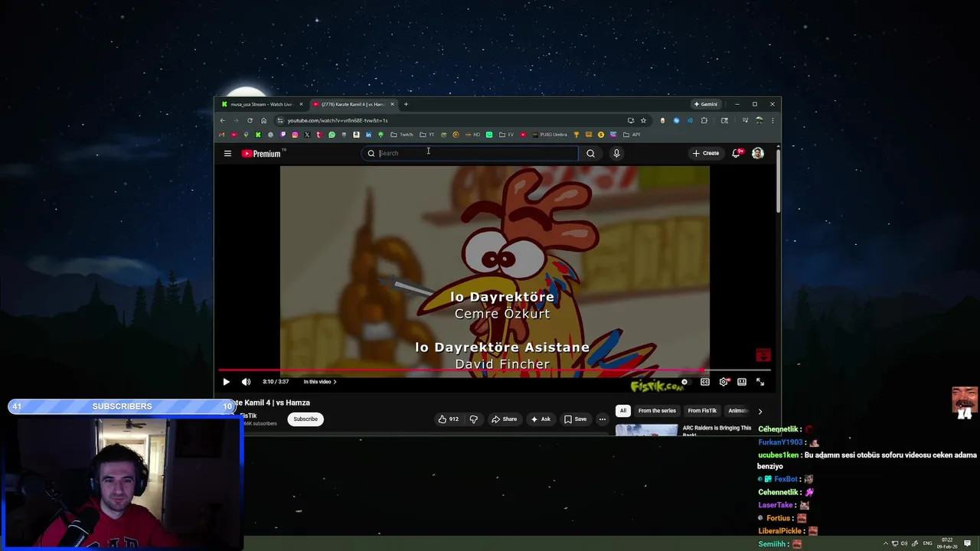Bookmark this page with the star
Screen dimensions: 980x551
coord(643,120)
